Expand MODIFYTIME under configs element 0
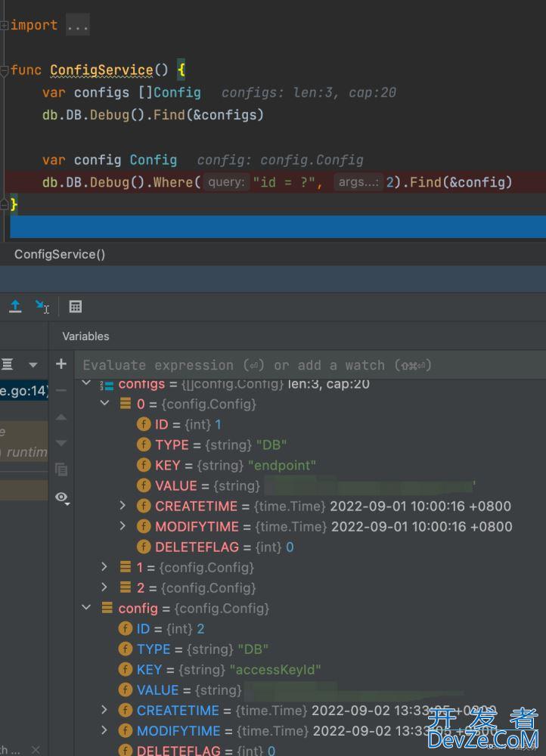Image resolution: width=546 pixels, height=756 pixels. click(x=123, y=525)
